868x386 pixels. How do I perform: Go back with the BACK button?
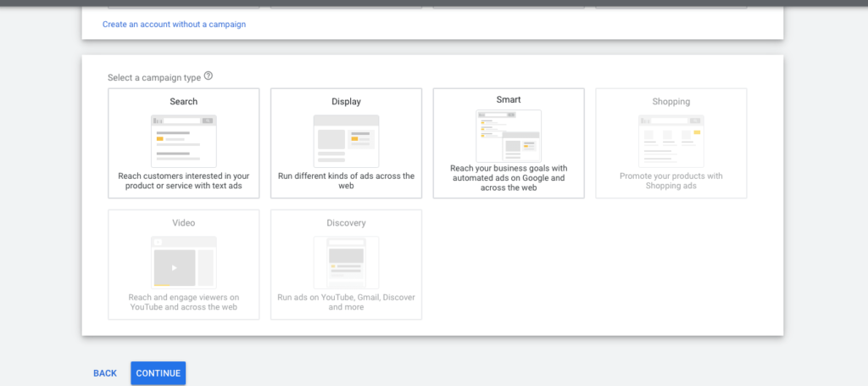pyautogui.click(x=105, y=373)
